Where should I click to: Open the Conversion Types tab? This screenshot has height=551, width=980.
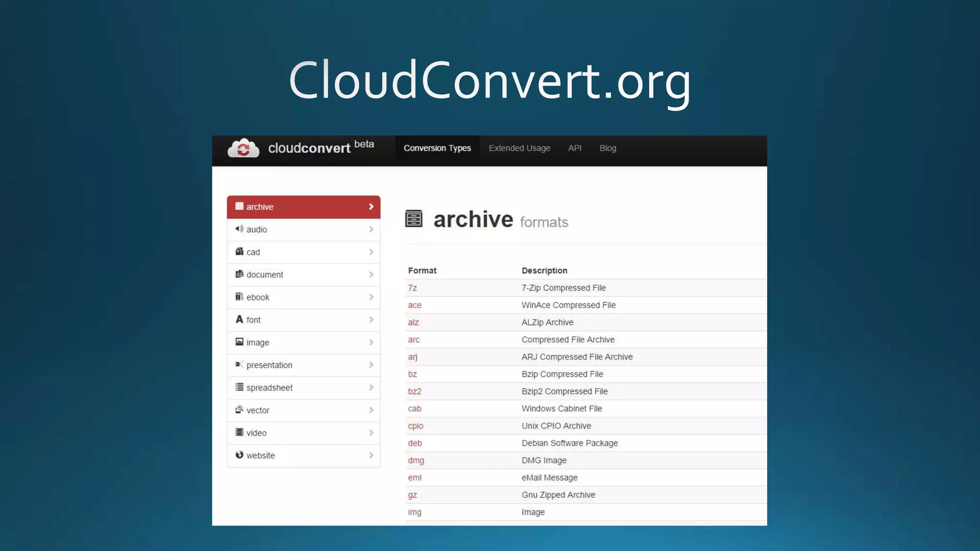pos(437,148)
